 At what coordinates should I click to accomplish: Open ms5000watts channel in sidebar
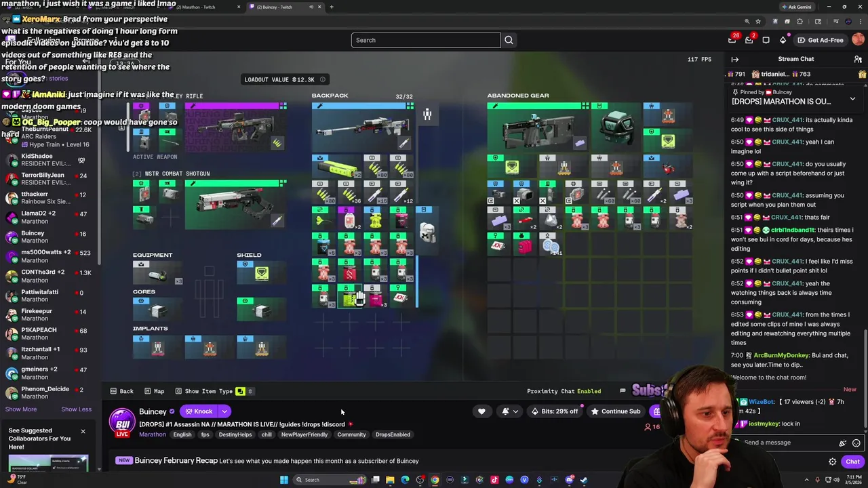(49, 256)
